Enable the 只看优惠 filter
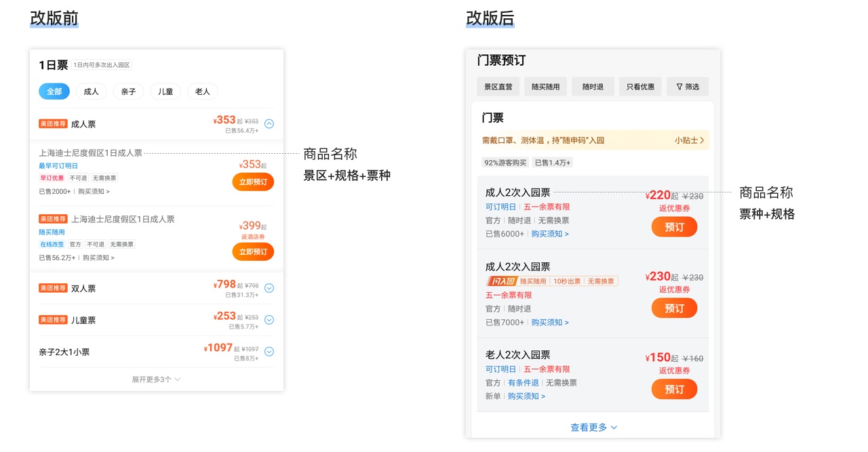 [639, 86]
